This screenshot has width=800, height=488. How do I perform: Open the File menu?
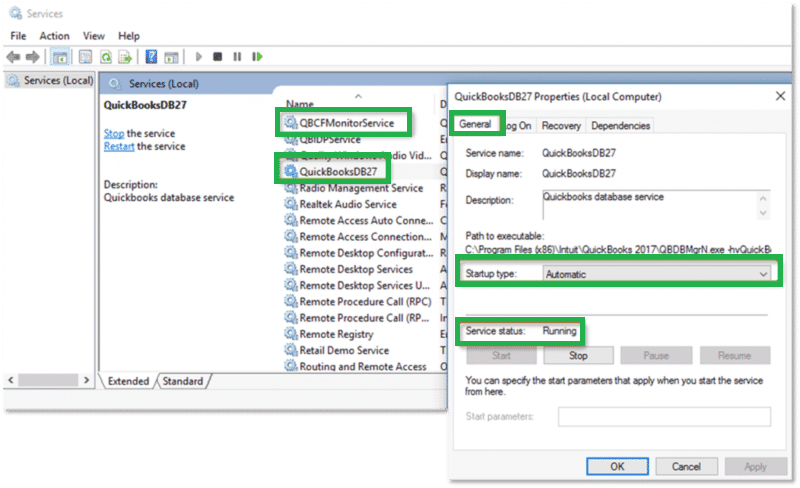click(18, 36)
